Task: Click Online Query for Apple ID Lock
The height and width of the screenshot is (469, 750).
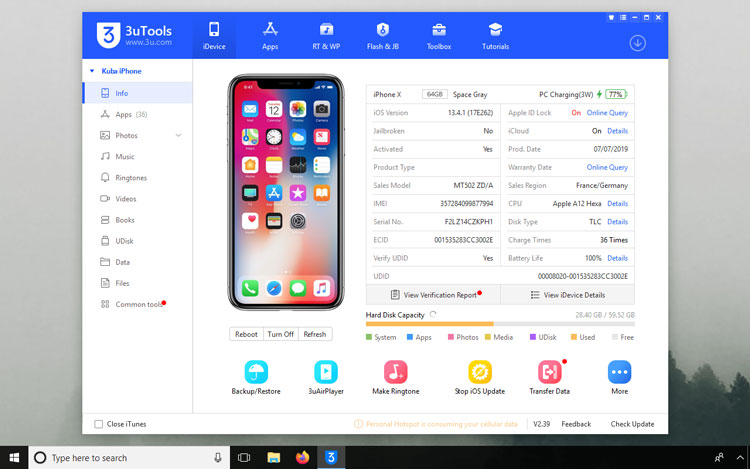Action: [x=607, y=113]
